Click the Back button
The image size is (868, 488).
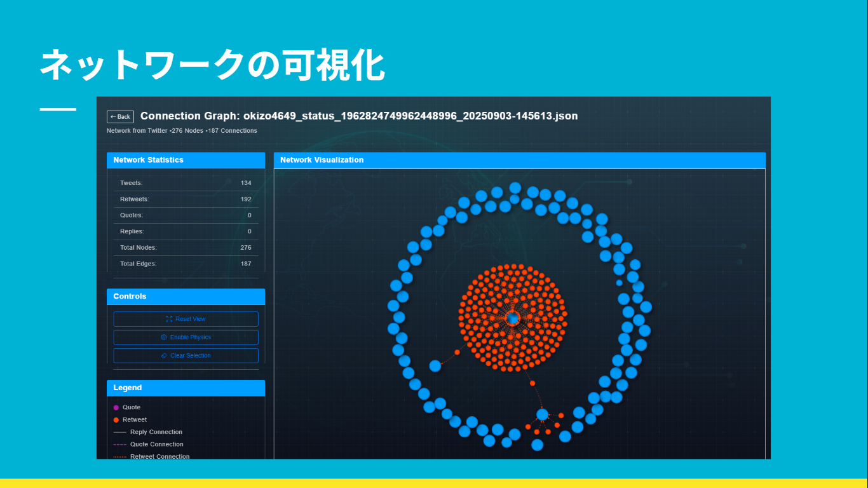(x=120, y=117)
